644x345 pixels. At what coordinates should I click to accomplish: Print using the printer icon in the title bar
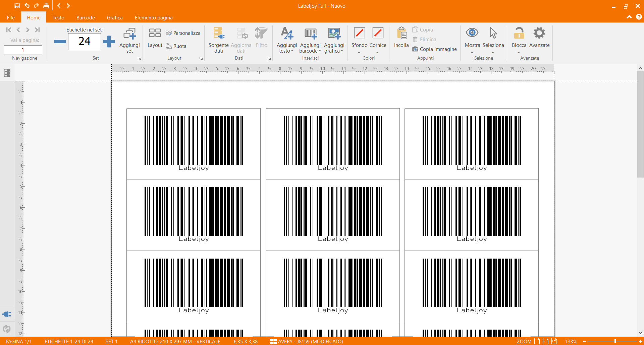click(x=46, y=6)
